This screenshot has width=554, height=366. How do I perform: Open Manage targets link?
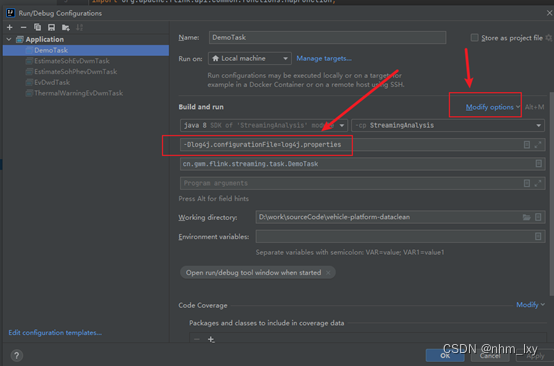(324, 58)
